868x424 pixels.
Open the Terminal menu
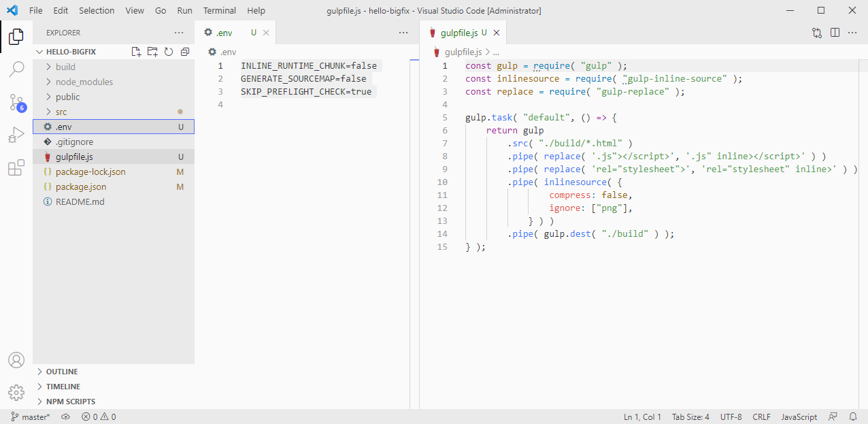[x=220, y=10]
